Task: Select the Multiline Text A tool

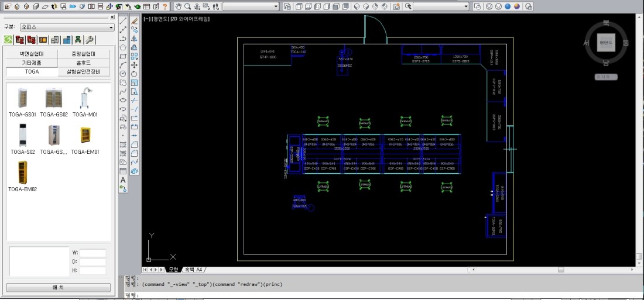Action: coord(122,180)
